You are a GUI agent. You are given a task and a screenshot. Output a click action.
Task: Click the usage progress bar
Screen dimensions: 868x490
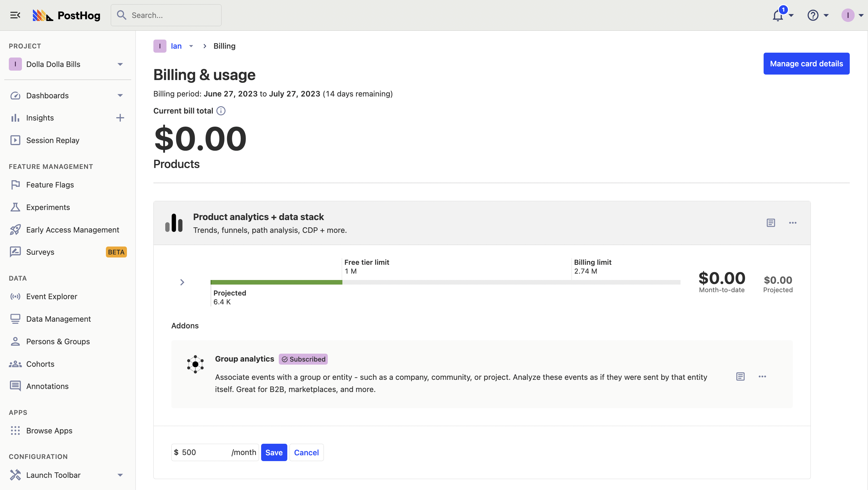(445, 282)
